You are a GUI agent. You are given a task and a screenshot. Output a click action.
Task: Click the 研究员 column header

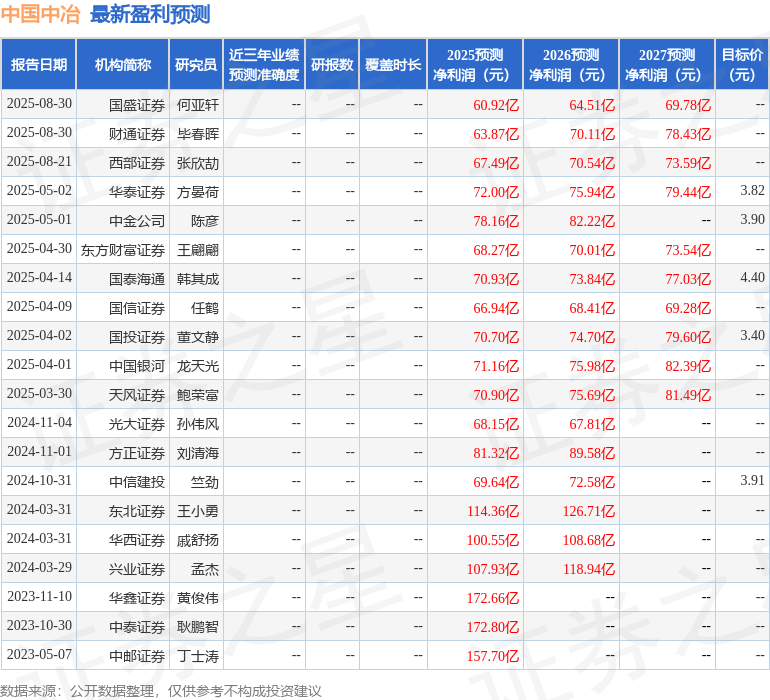195,65
